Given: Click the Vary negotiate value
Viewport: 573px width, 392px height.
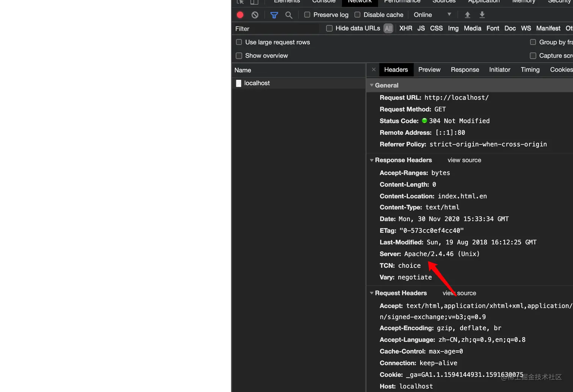Looking at the screenshot, I should point(415,277).
